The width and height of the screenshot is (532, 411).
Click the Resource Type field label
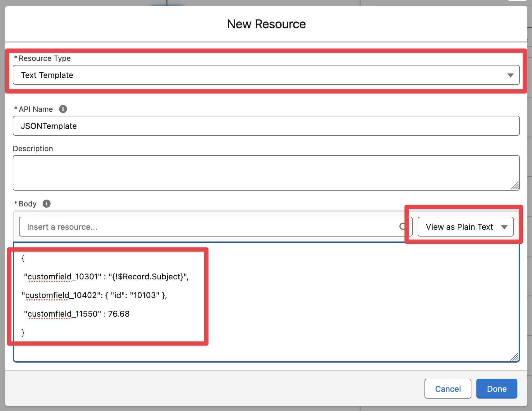tap(45, 58)
